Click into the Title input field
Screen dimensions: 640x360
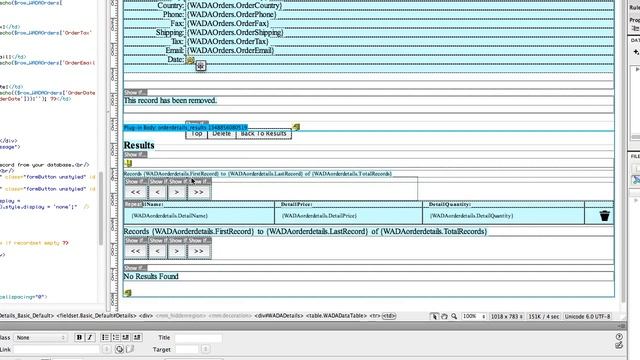click(198, 338)
